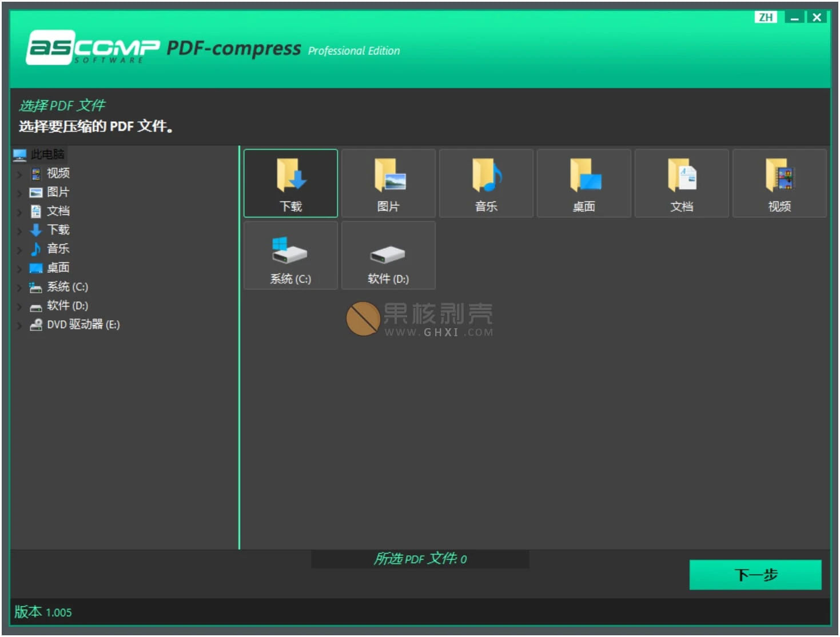Viewport: 840px width, 637px height.
Task: Switch language via the ZH button
Action: coord(765,17)
